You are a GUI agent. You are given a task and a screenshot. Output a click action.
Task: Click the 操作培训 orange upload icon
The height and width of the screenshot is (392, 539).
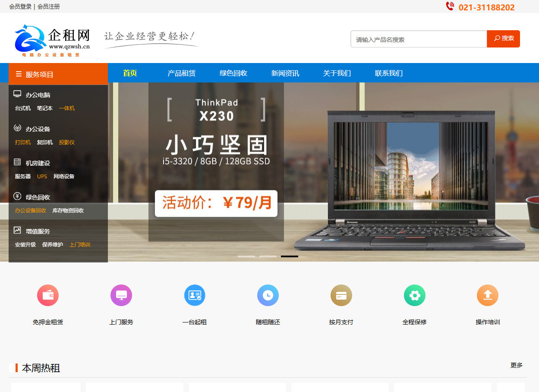487,295
